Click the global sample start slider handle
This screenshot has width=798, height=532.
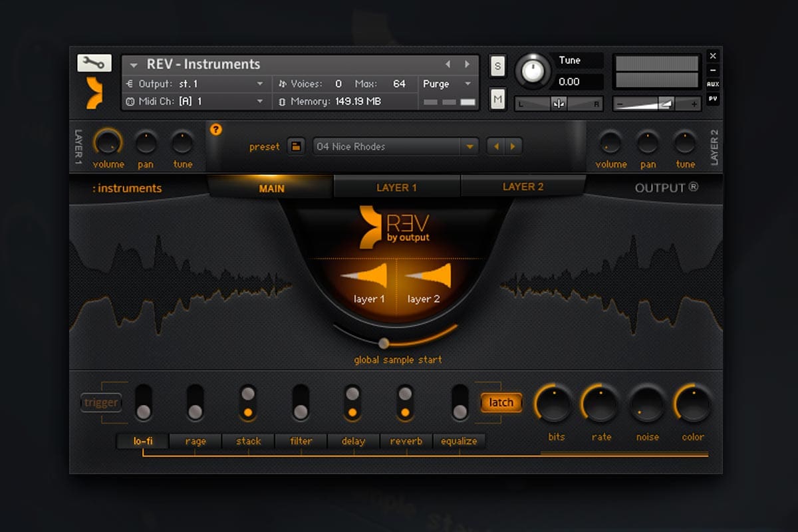(x=384, y=343)
